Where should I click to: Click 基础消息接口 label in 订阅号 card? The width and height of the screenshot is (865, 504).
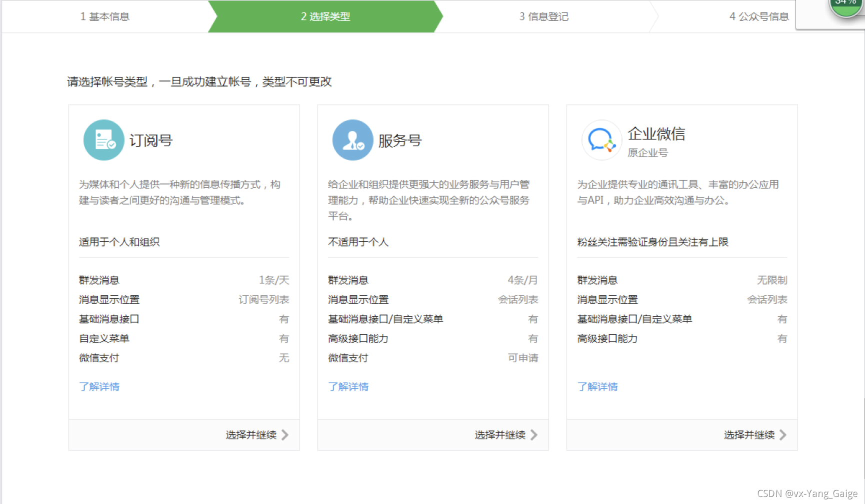109,319
